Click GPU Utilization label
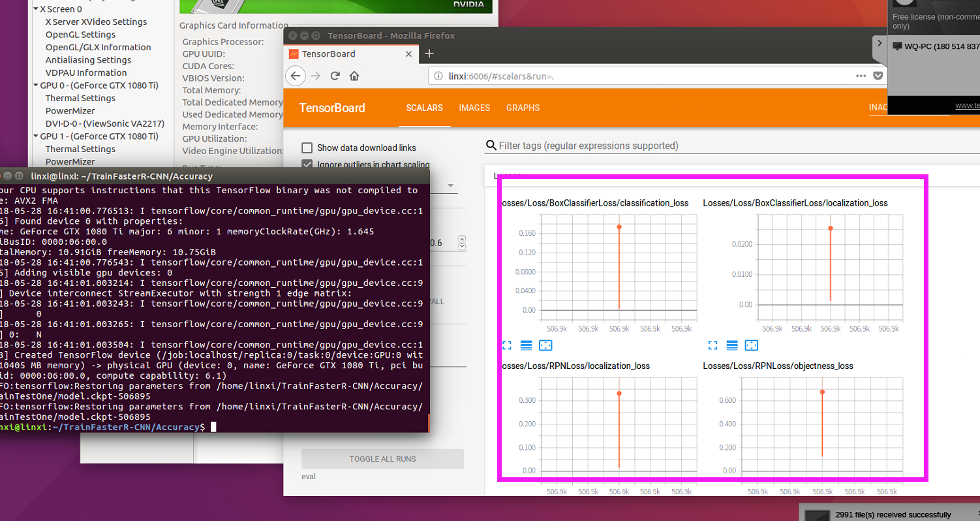 pyautogui.click(x=215, y=138)
